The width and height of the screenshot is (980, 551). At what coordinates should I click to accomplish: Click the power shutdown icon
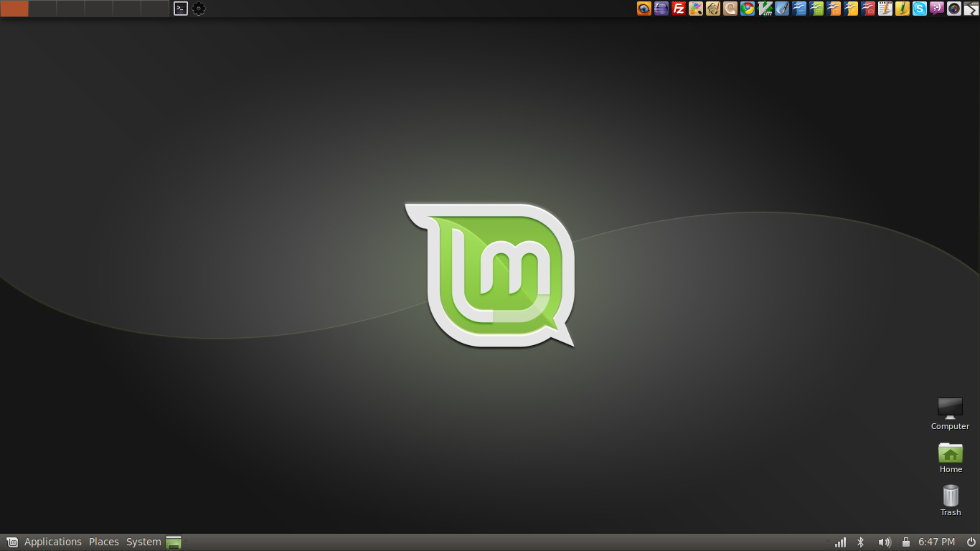[971, 542]
